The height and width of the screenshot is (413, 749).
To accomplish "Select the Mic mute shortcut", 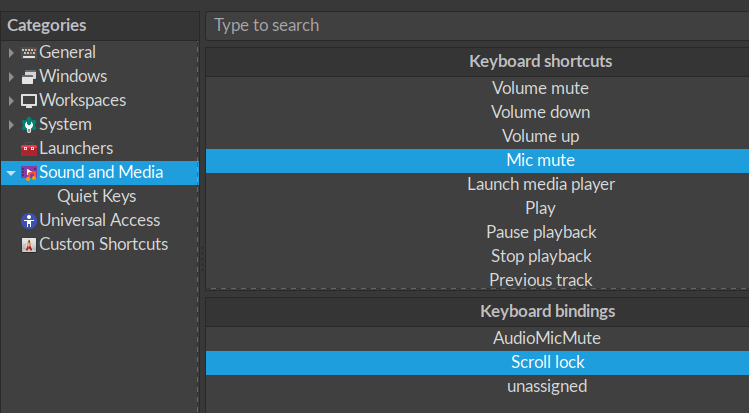I will click(478, 160).
